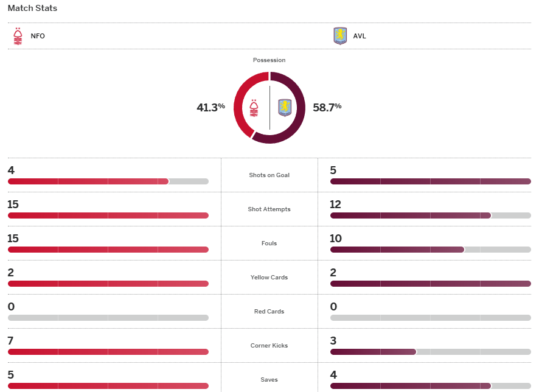Click the AVL Corner Kicks bar
The image size is (539, 392).
click(x=430, y=352)
